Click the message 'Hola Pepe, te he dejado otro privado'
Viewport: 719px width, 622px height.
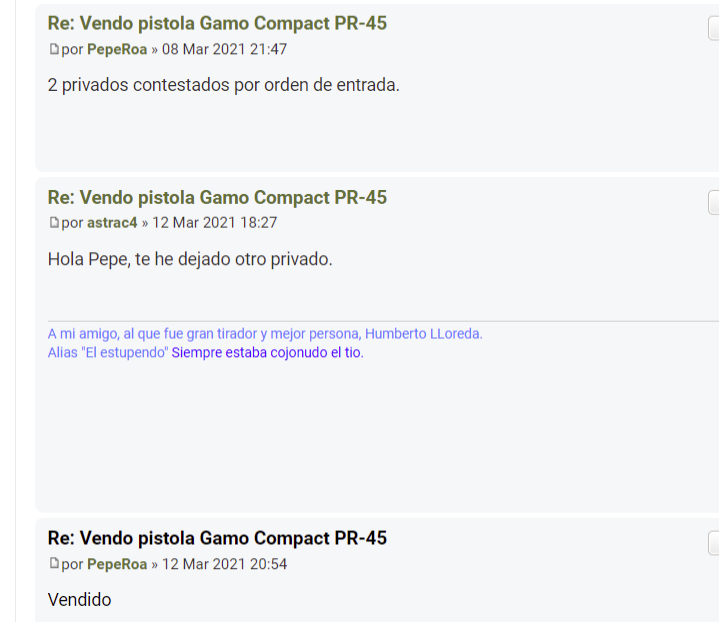pos(190,259)
